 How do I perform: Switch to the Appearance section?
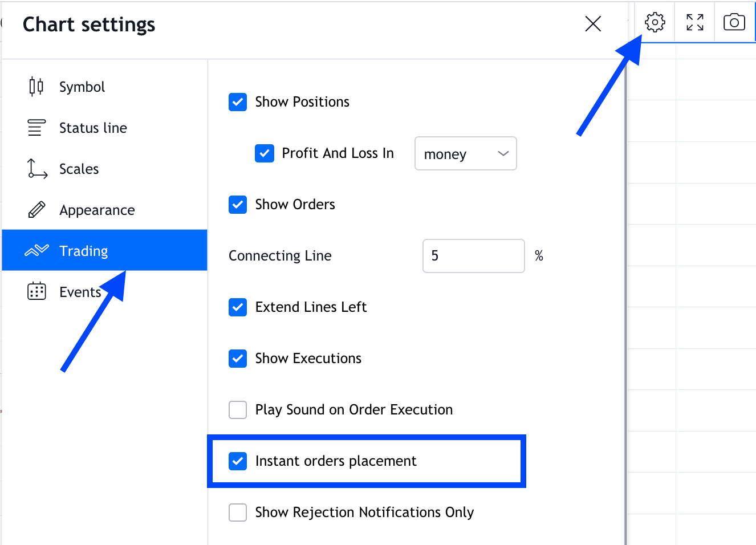(x=97, y=210)
